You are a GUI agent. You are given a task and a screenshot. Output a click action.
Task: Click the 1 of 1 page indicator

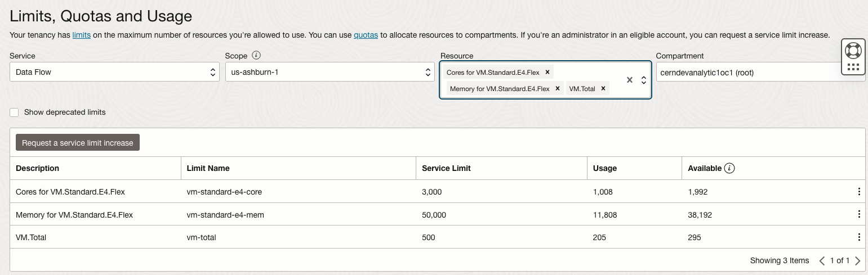[x=840, y=260]
